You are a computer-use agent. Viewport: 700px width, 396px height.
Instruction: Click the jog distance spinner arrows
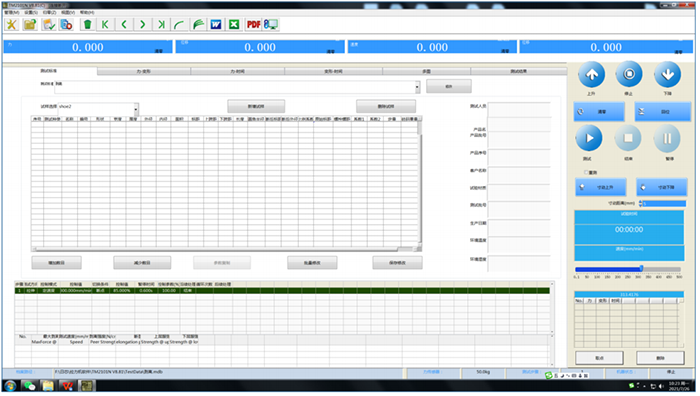(x=641, y=204)
